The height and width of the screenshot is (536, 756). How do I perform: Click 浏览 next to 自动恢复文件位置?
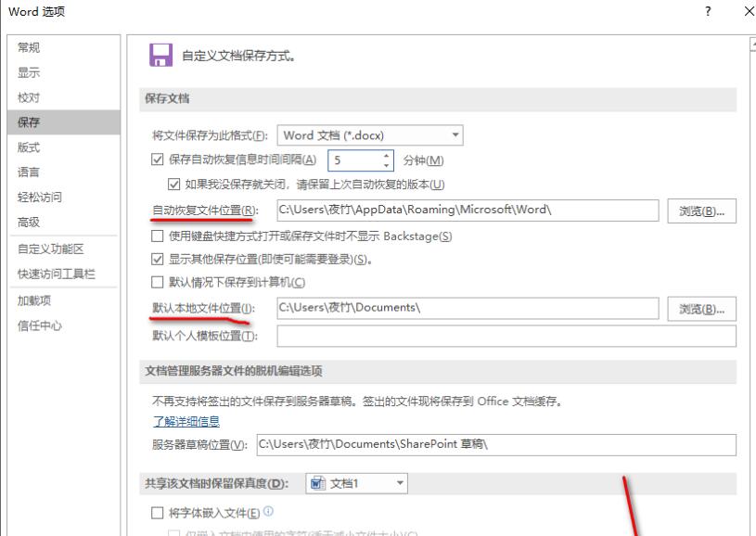point(699,211)
